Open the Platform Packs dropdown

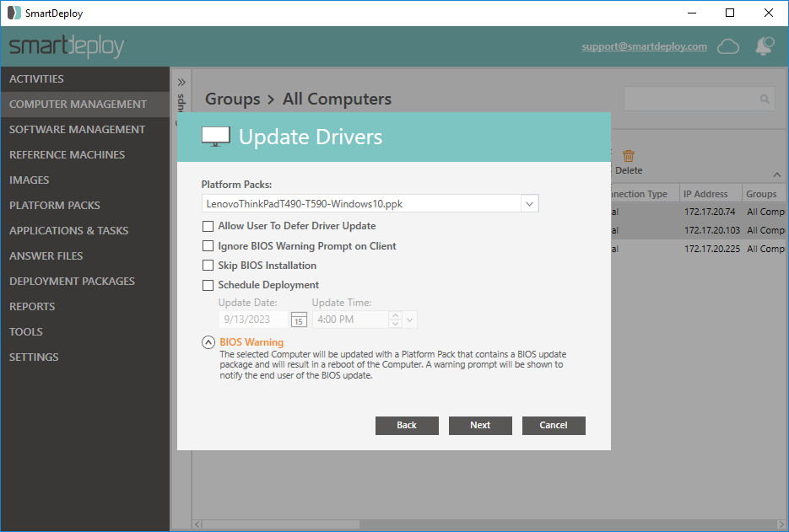point(529,204)
